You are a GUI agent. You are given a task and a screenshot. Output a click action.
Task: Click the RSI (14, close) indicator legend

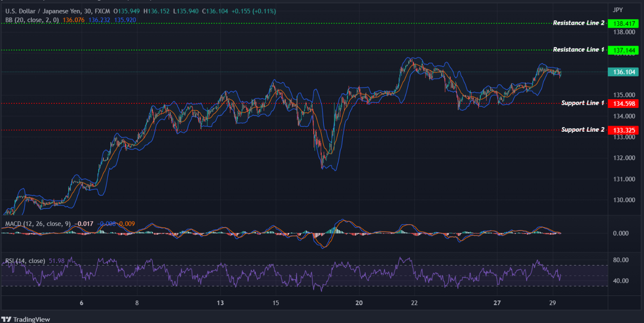coord(25,261)
